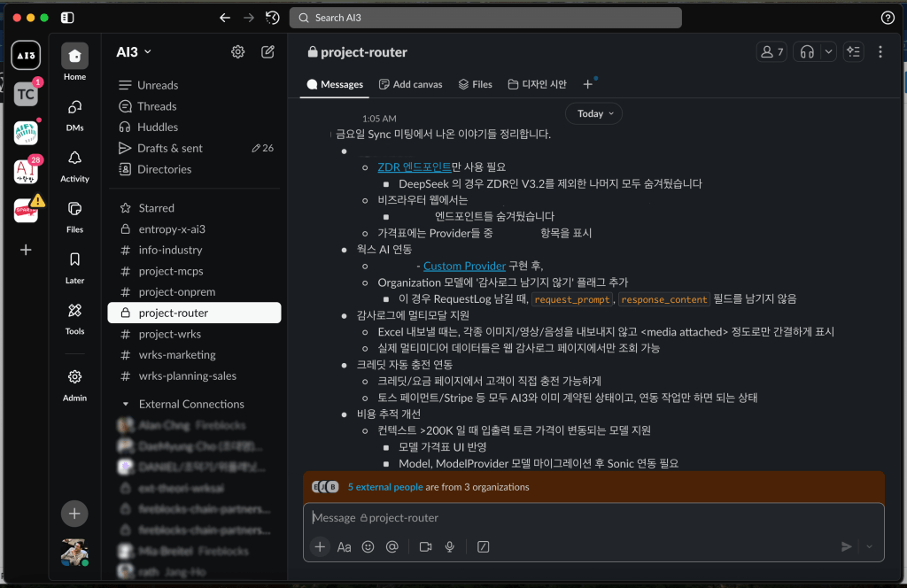Open the emoji picker in composer
Screen dimensions: 907x588
[368, 547]
